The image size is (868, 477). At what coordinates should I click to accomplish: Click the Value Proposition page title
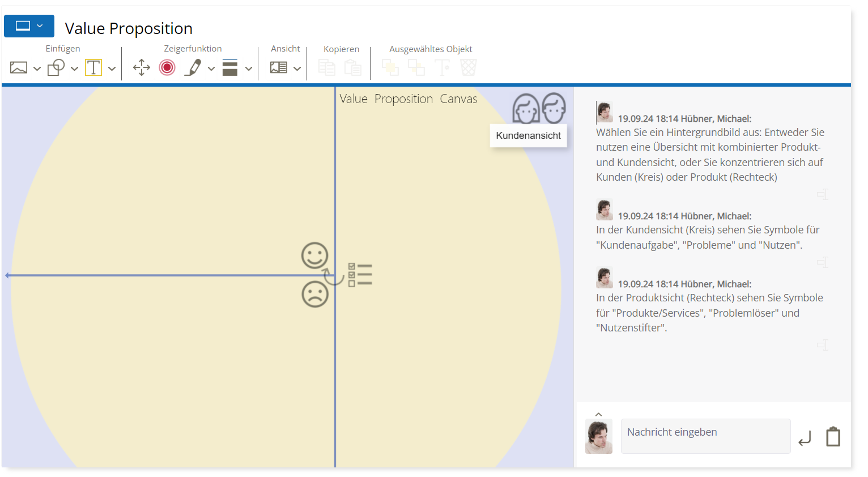pyautogui.click(x=129, y=28)
